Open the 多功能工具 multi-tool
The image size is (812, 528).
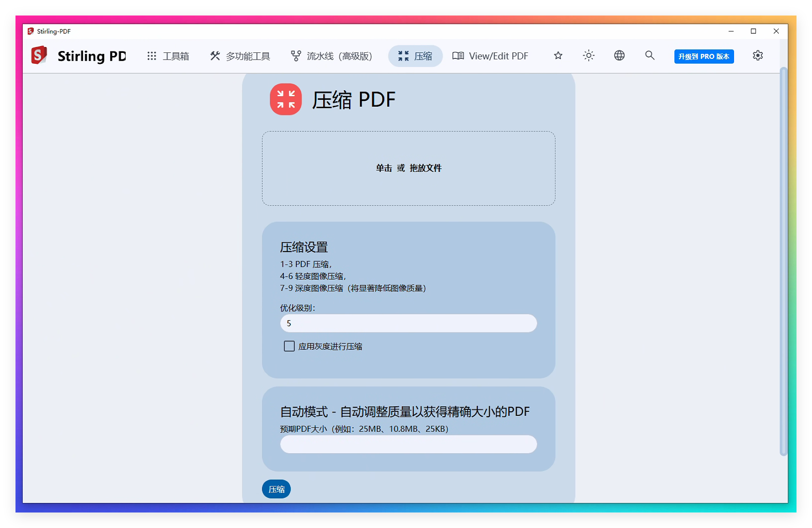pos(239,56)
